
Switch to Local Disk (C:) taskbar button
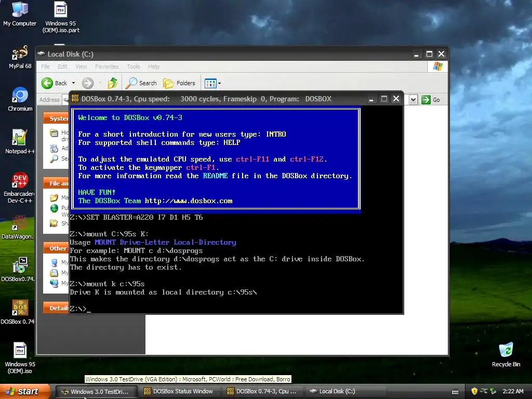click(x=345, y=392)
